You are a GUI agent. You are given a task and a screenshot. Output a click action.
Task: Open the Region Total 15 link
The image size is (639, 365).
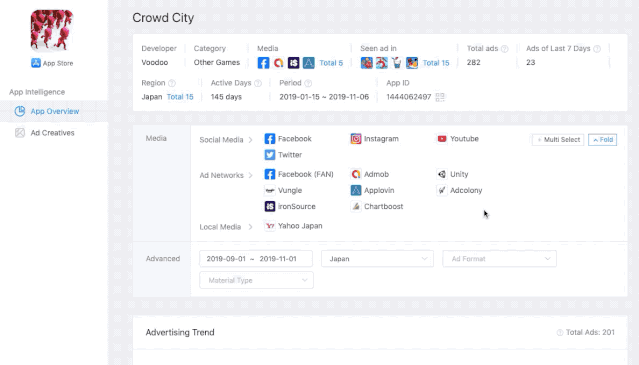(180, 97)
